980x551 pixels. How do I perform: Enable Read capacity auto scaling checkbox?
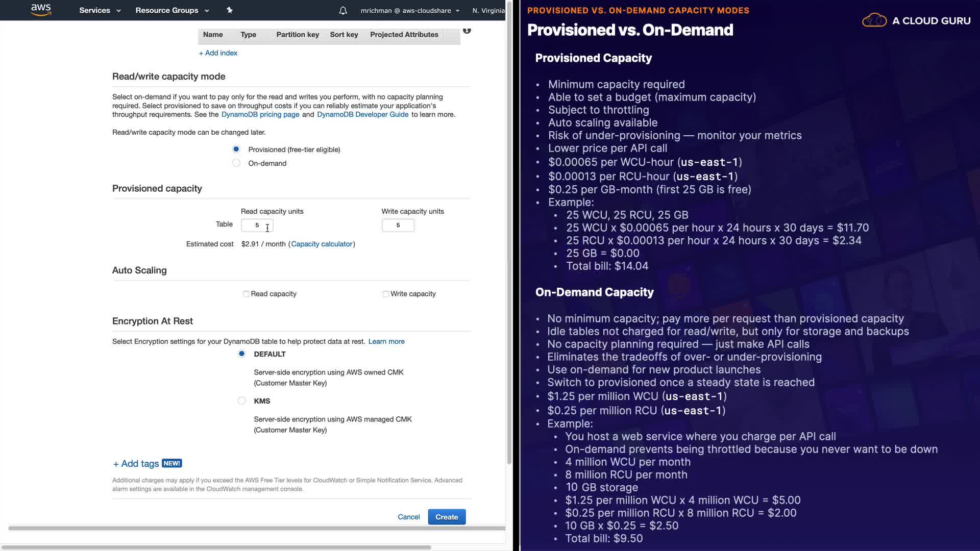246,294
